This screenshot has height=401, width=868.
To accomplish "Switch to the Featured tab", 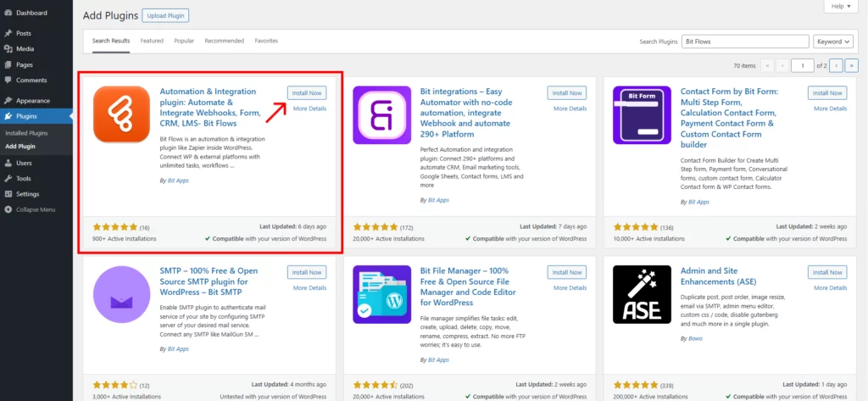I will 152,41.
